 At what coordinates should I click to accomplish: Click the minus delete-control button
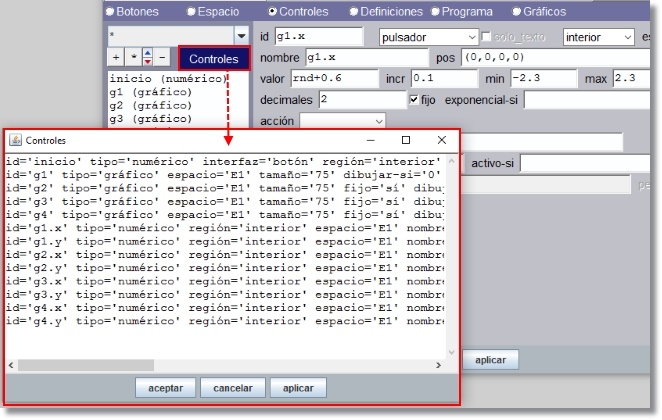pyautogui.click(x=164, y=58)
